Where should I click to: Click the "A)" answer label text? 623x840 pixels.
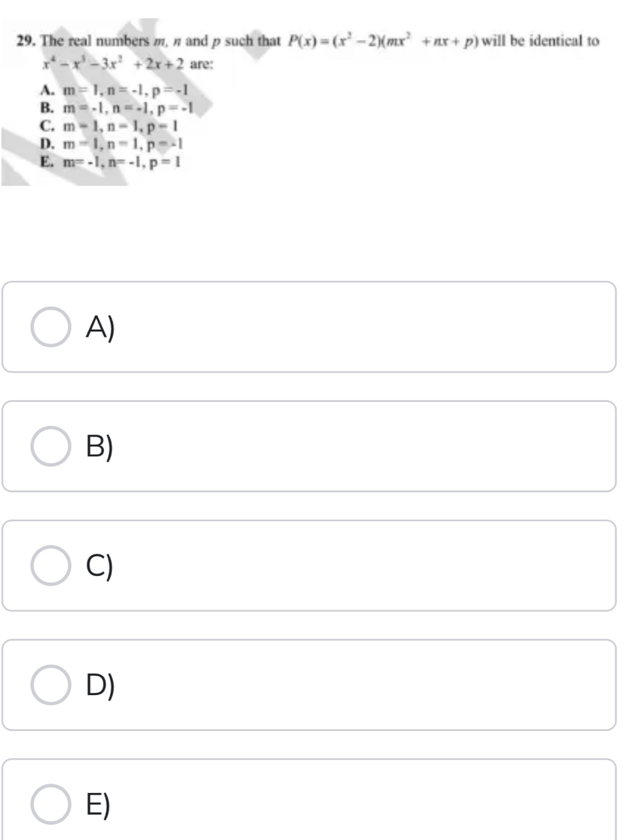101,328
